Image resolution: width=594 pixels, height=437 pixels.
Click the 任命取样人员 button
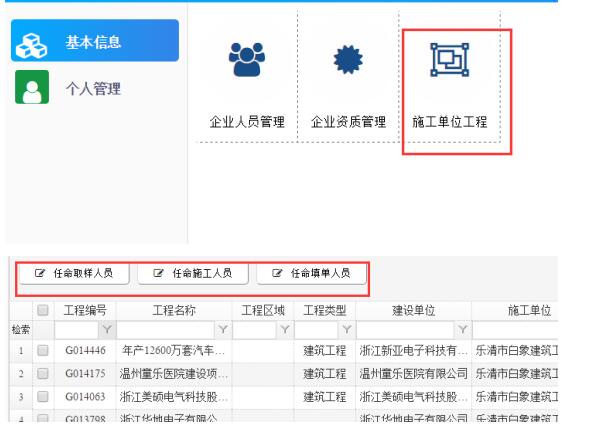tap(74, 273)
